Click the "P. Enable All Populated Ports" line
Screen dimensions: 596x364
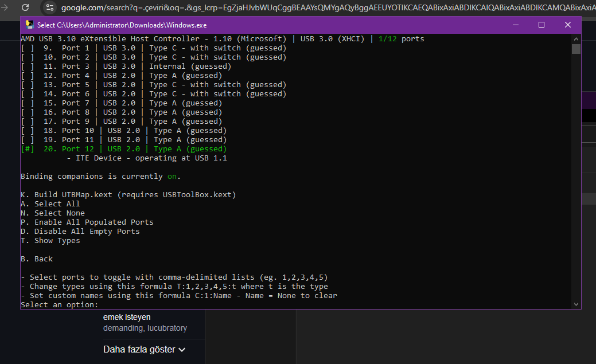[87, 222]
